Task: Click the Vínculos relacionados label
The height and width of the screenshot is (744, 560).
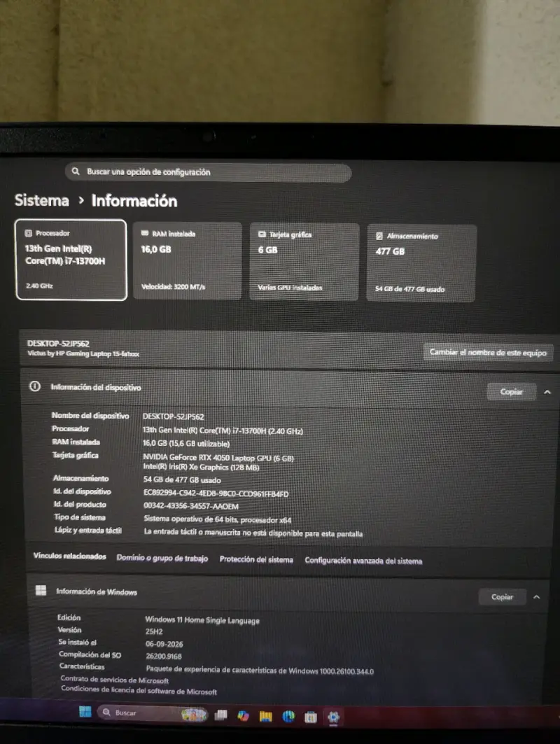Action: click(70, 556)
